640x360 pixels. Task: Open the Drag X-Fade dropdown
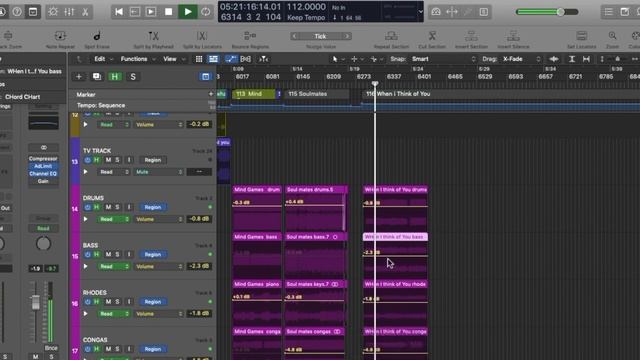(x=521, y=59)
